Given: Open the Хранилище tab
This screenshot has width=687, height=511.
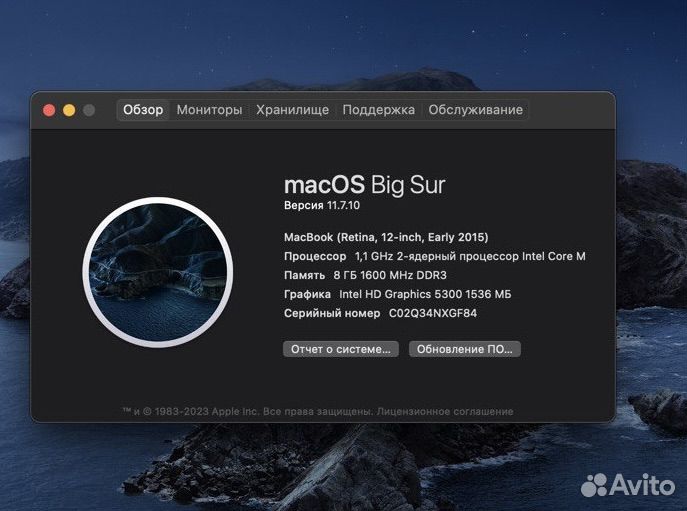Looking at the screenshot, I should click(292, 110).
